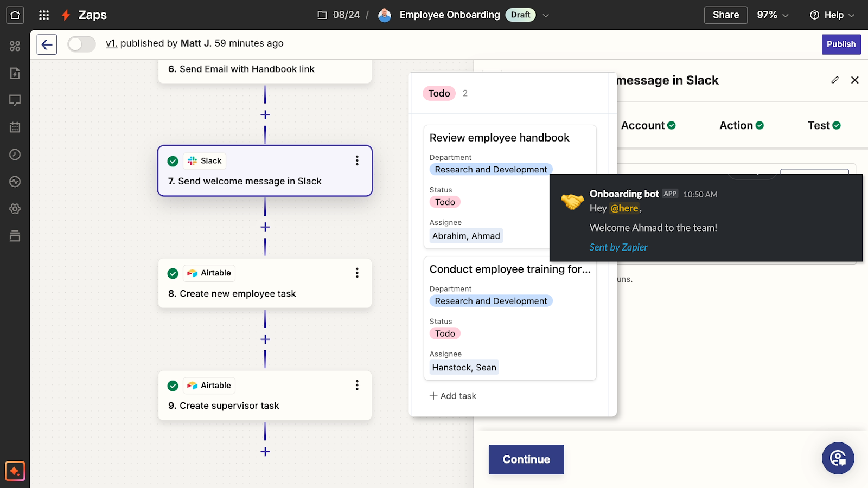Open the sidebar versions stack icon

point(15,236)
